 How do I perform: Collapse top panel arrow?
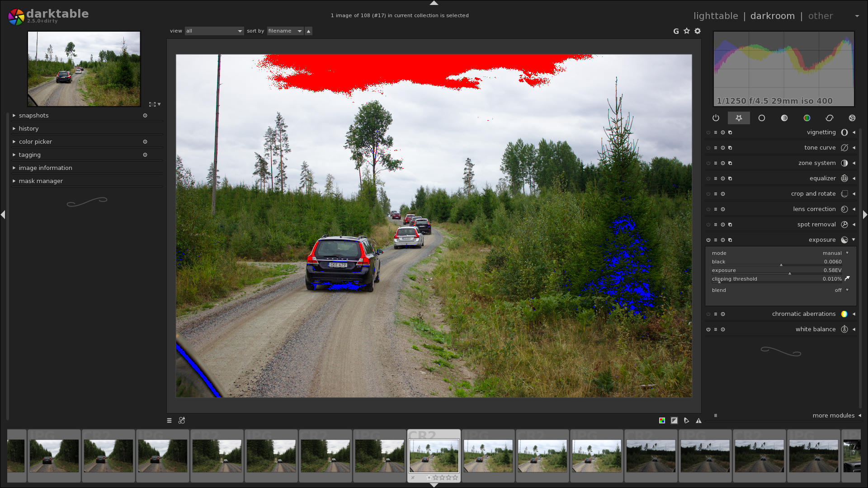click(434, 3)
